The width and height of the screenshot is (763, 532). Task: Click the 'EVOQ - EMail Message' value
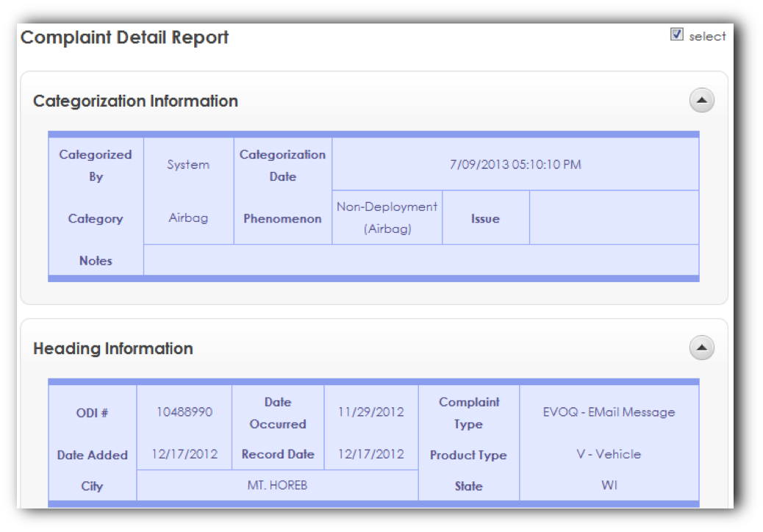pos(609,412)
